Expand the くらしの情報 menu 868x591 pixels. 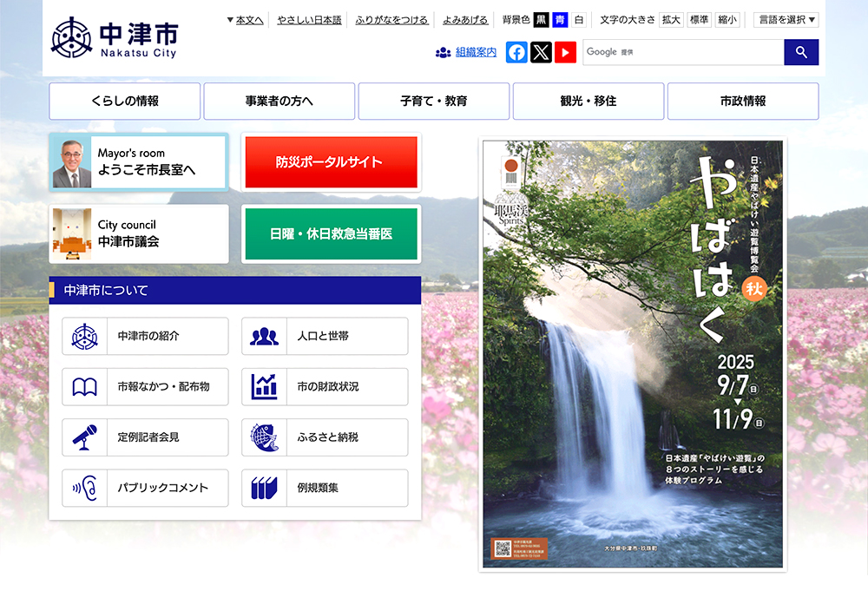coord(125,102)
